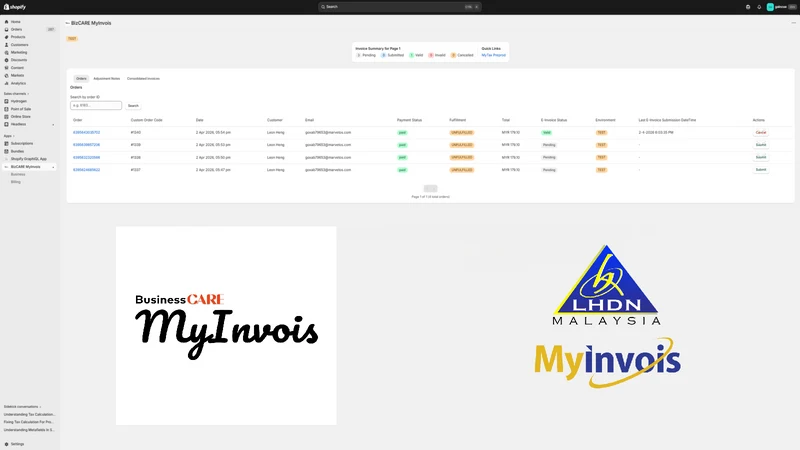800x450 pixels.
Task: Open the order ID link for order #1340
Action: coord(86,133)
